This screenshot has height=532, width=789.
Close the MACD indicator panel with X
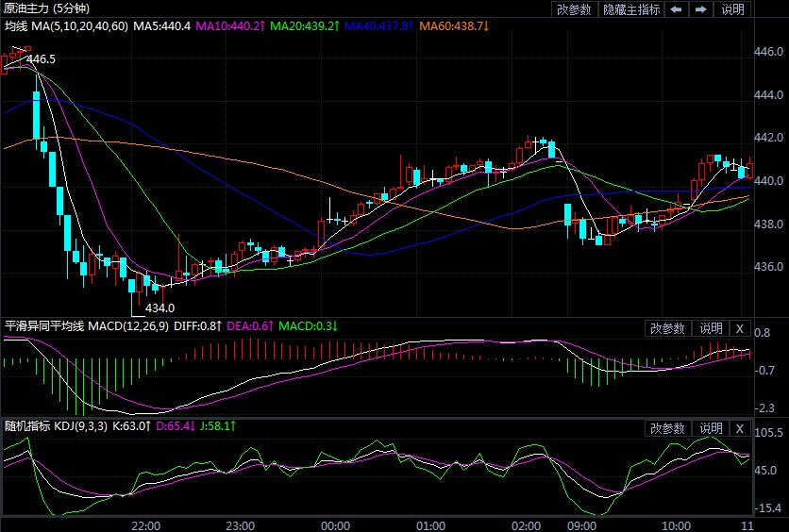coord(740,328)
